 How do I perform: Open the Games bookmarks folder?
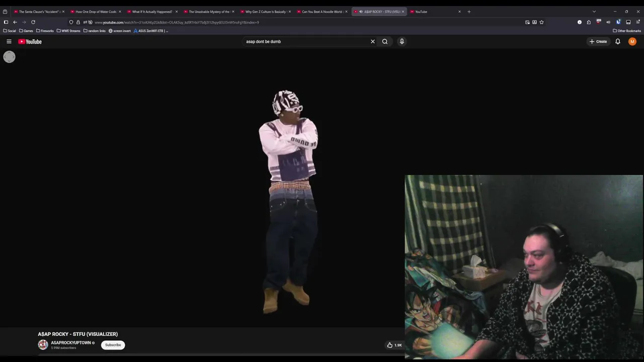click(26, 31)
